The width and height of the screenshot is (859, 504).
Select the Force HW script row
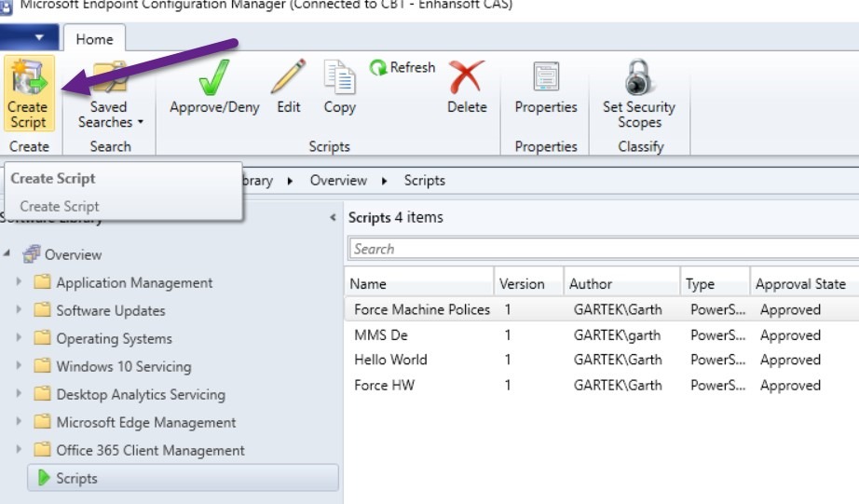[x=602, y=385]
